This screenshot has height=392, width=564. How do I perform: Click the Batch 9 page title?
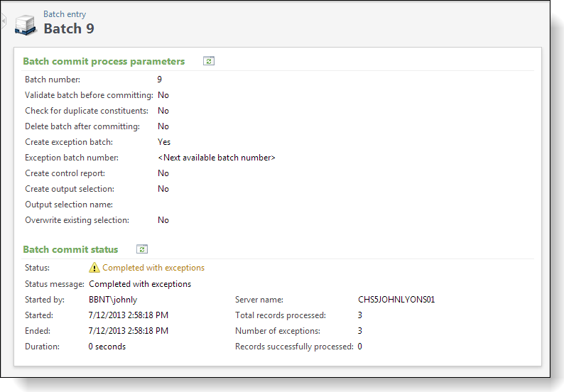click(x=69, y=28)
